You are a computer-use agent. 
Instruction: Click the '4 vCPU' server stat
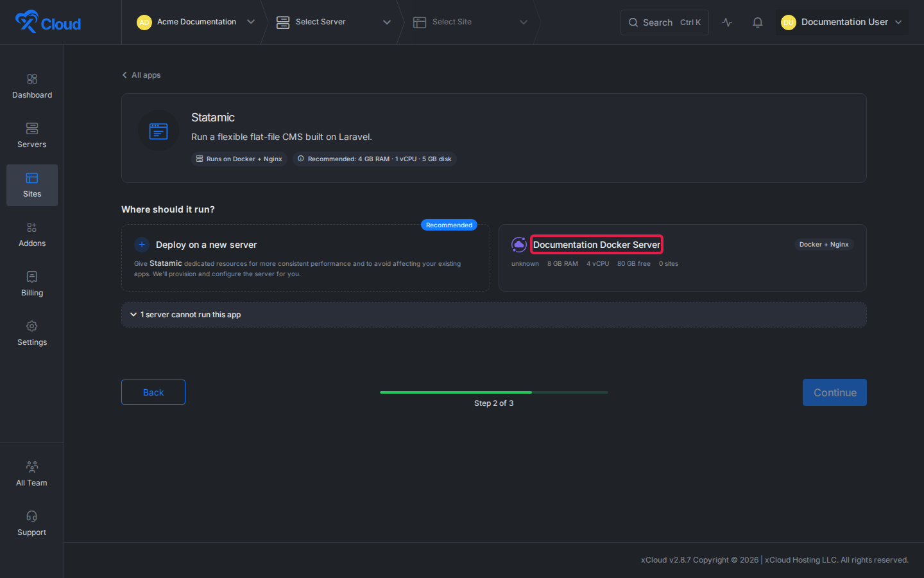coord(598,264)
